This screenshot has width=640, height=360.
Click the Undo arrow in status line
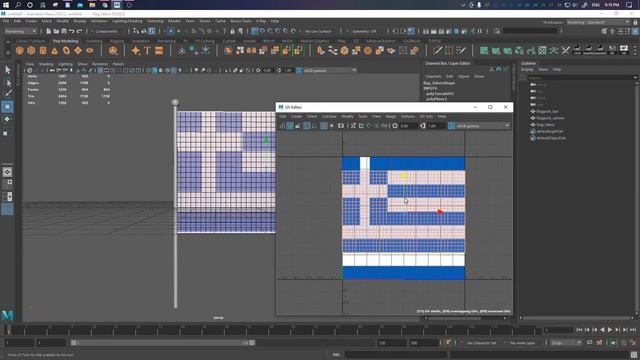coord(72,31)
